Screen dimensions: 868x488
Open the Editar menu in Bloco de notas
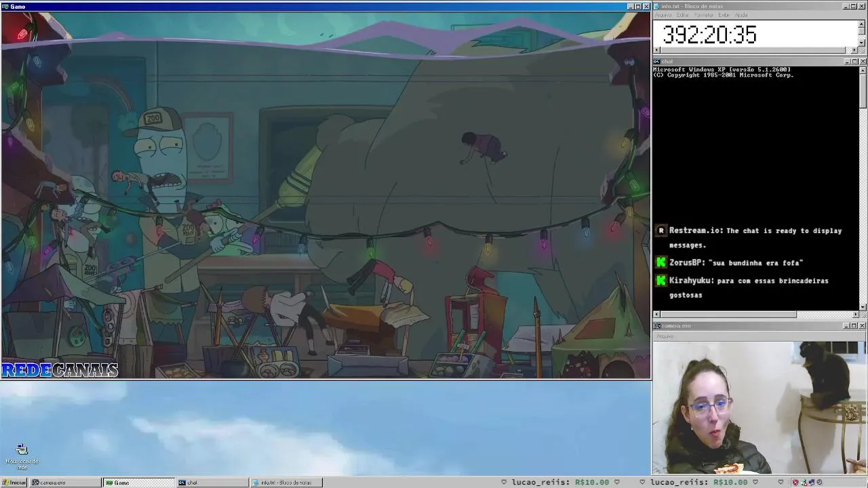pos(683,15)
